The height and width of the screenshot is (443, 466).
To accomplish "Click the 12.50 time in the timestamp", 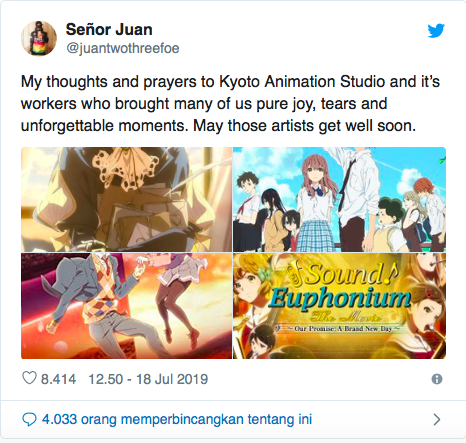I will pyautogui.click(x=106, y=379).
